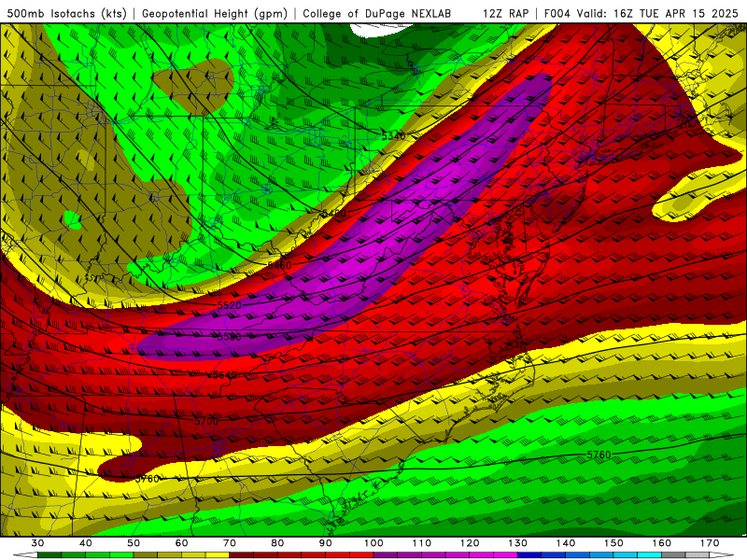Click the 140 value on the color scale

pyautogui.click(x=566, y=543)
